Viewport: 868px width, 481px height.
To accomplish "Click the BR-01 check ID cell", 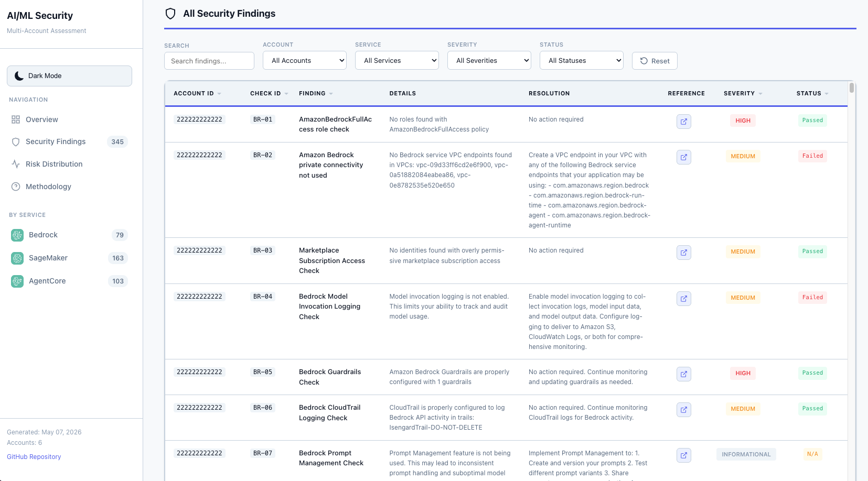I will coord(263,119).
